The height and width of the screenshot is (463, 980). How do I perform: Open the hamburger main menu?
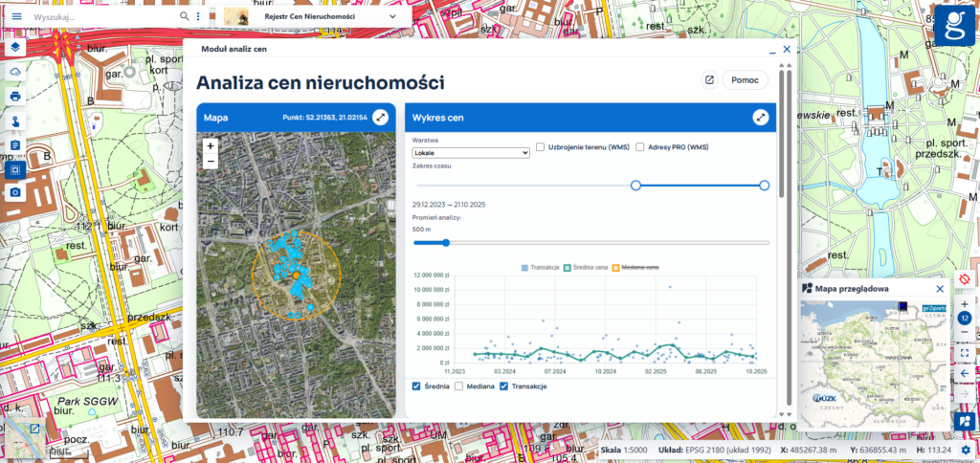(16, 16)
